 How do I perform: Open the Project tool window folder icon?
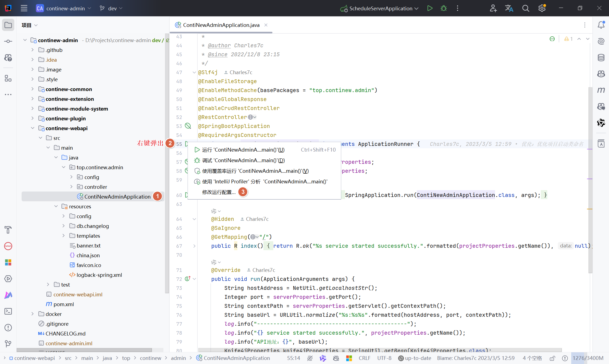click(8, 25)
